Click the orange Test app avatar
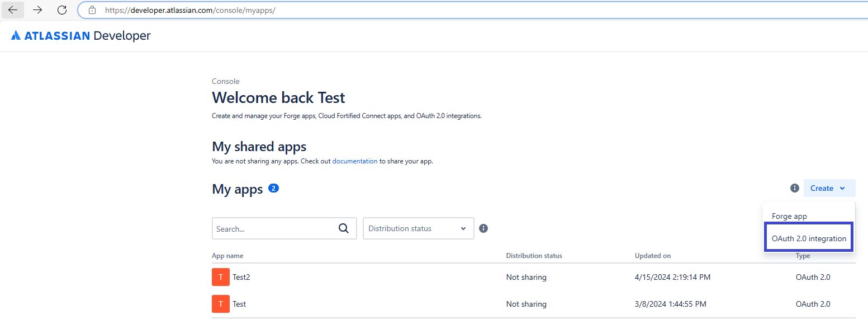Viewport: 868px width, 333px height. 221,304
